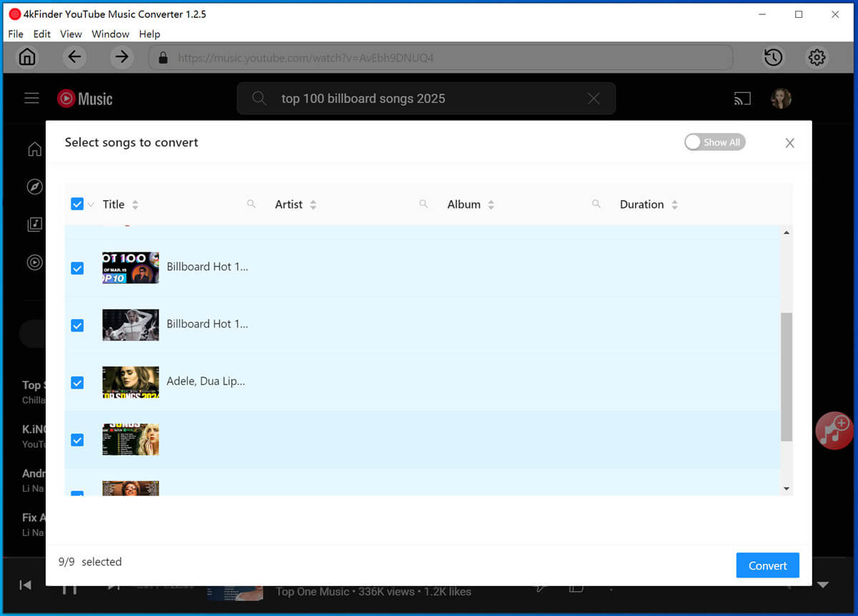
Task: Open the Window menu
Action: (110, 34)
